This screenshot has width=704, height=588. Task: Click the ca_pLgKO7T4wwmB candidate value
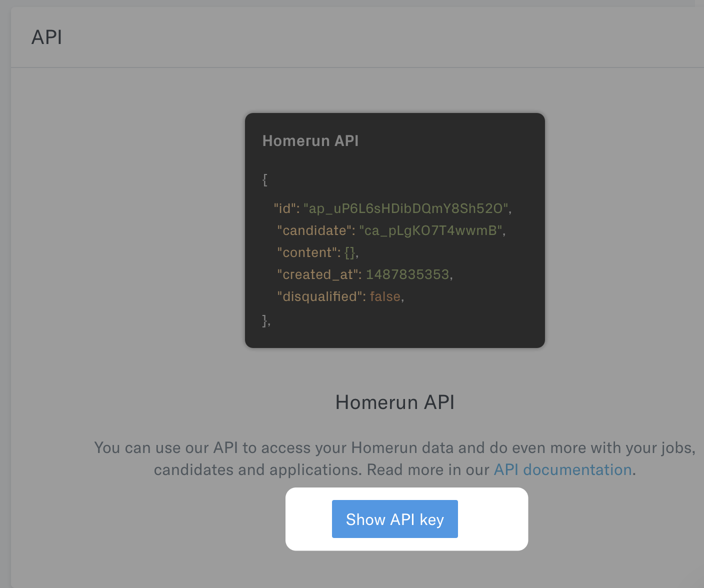pyautogui.click(x=431, y=230)
